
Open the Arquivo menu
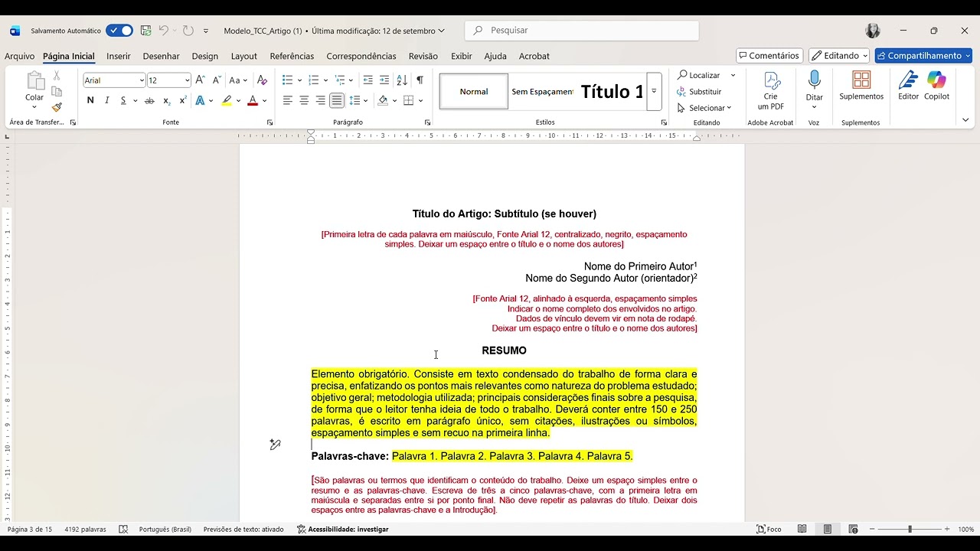click(20, 56)
